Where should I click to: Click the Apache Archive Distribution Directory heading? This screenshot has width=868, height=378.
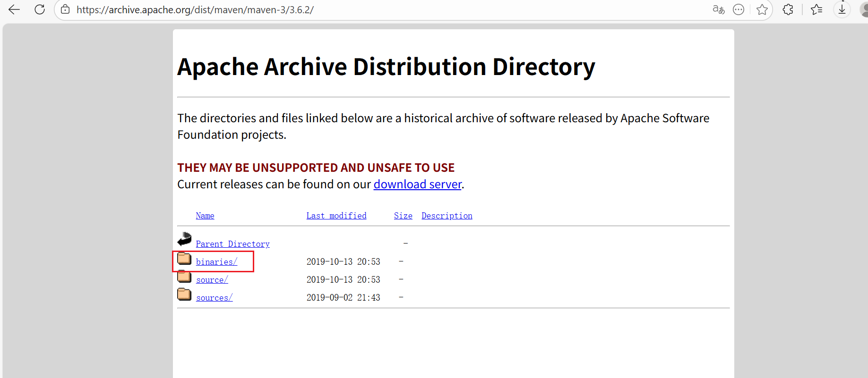386,67
